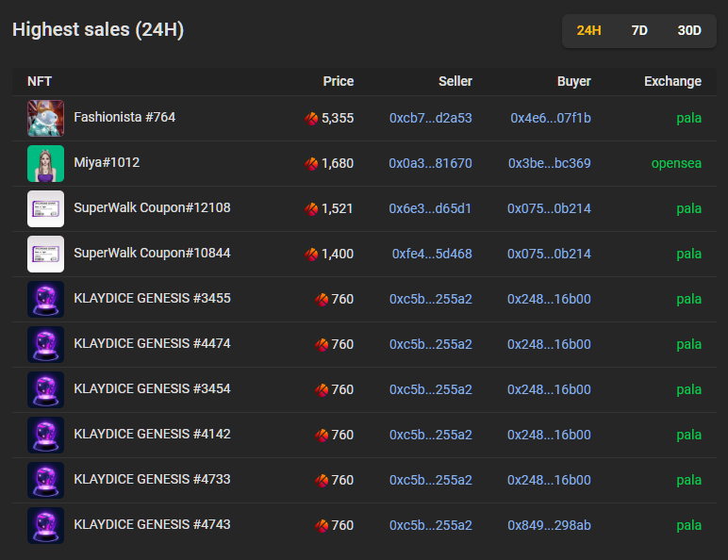Open KLAYDICE GENESIS #4142 dice thumbnail
This screenshot has height=560, width=728.
coord(45,436)
